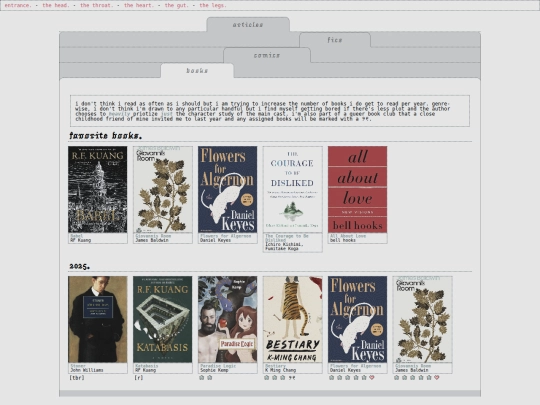Screen dimensions: 540x405
Task: Click the '[tbr]' status under Stoner
Action: tap(77, 377)
